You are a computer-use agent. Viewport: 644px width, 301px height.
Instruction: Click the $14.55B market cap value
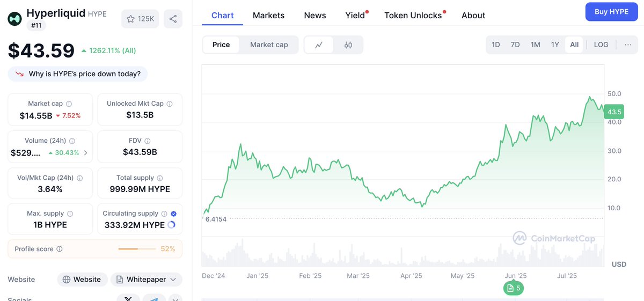[x=36, y=115]
